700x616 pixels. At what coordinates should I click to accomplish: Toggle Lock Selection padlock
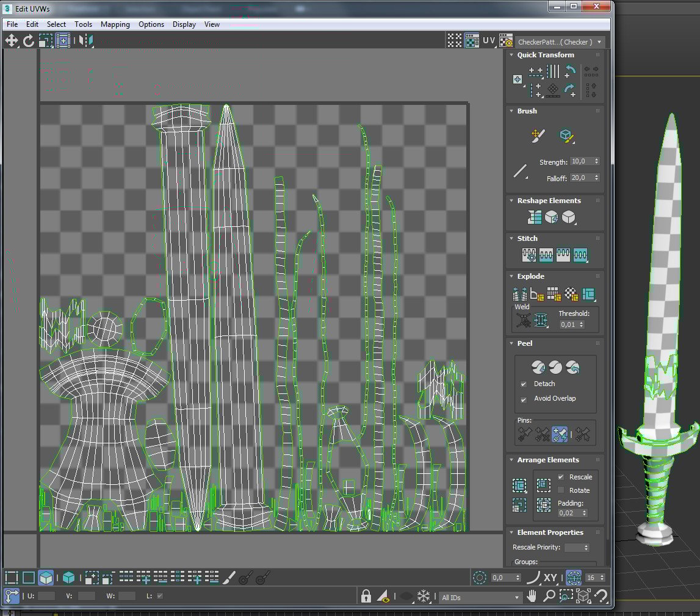(x=366, y=596)
